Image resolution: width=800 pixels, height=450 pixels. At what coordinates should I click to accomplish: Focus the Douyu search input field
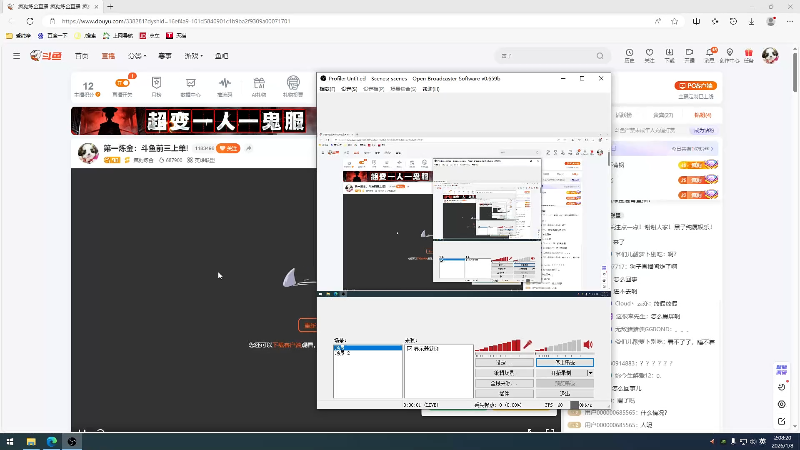(546, 56)
